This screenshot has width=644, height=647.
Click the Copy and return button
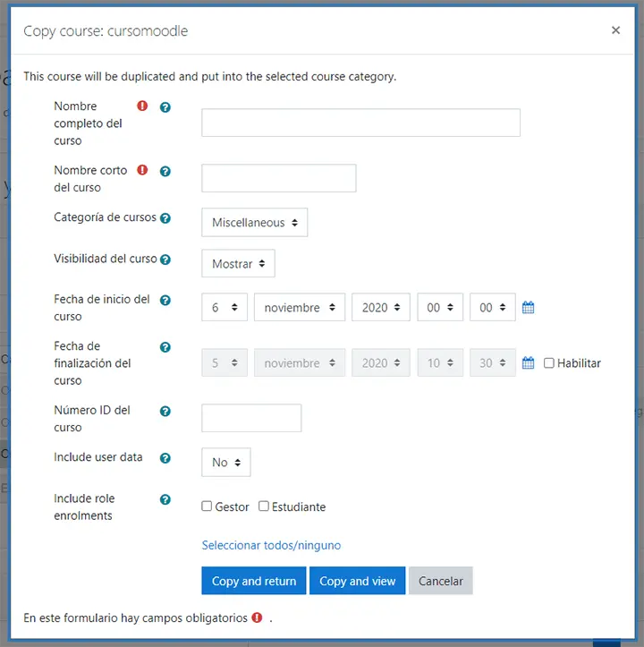tap(254, 581)
